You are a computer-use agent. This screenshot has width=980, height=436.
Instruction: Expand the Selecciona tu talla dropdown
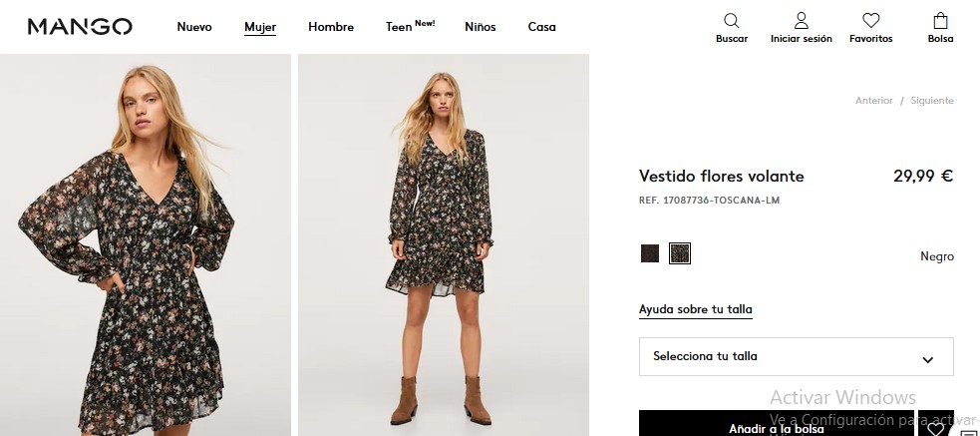click(x=796, y=356)
